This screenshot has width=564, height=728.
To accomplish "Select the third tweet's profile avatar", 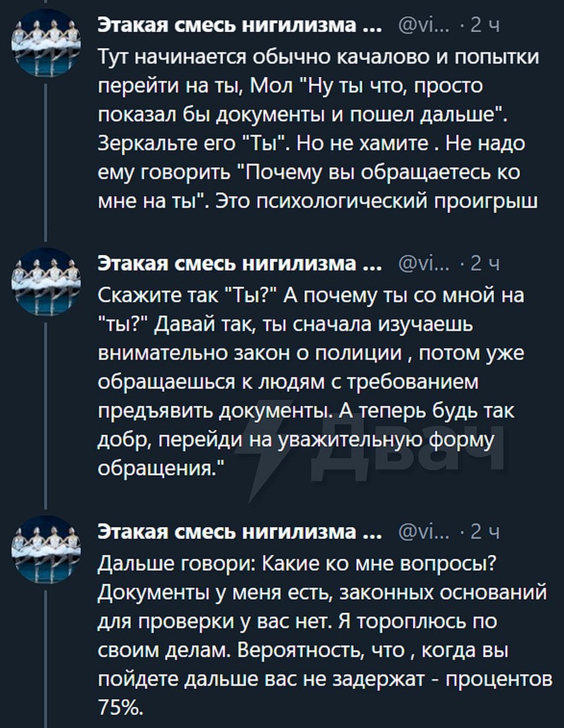I will 46,549.
